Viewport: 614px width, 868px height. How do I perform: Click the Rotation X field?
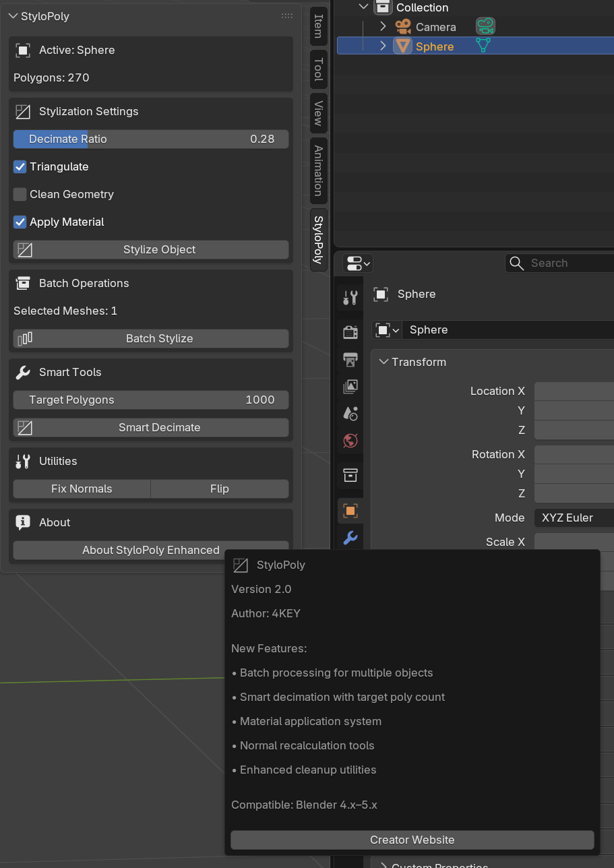click(x=574, y=454)
